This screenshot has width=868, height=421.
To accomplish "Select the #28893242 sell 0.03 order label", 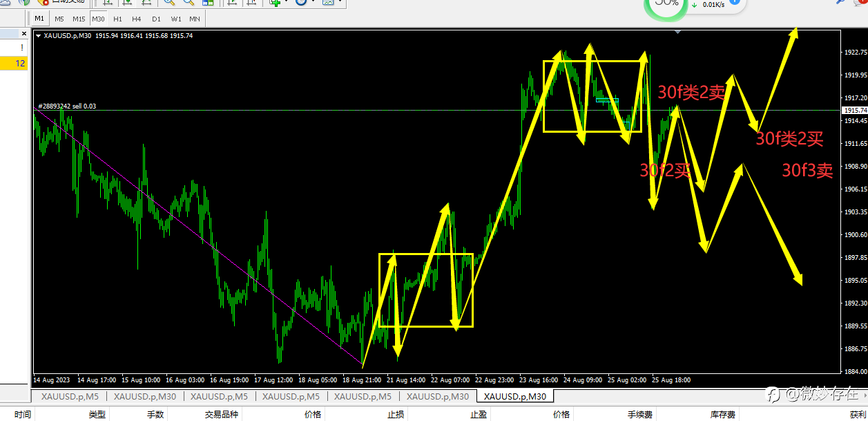I will pyautogui.click(x=66, y=106).
